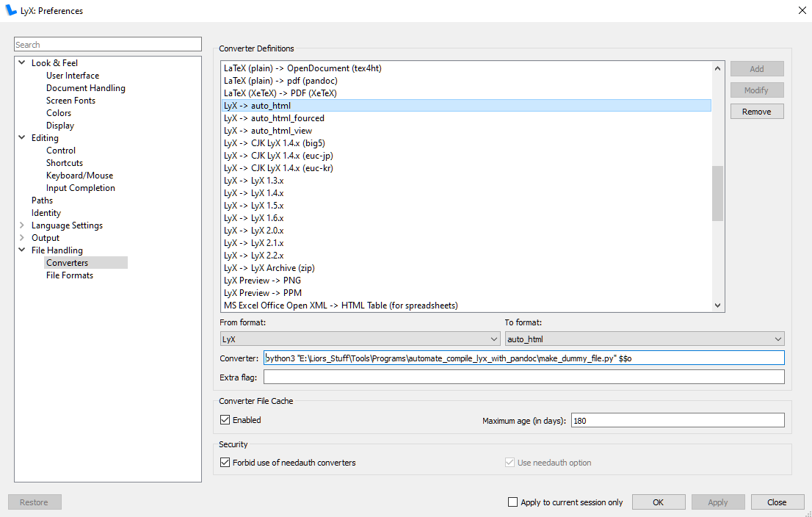Select the 'LyX -> auto_html_fourced' row
This screenshot has width=812, height=517.
pyautogui.click(x=466, y=118)
